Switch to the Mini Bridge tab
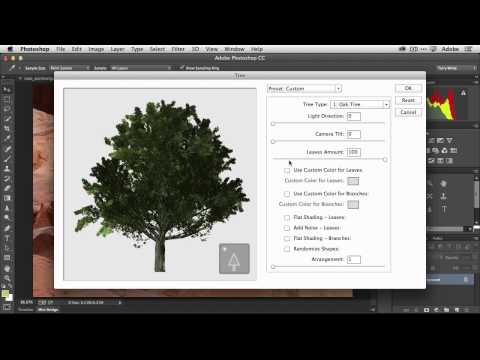The image size is (480, 360). pos(48,310)
